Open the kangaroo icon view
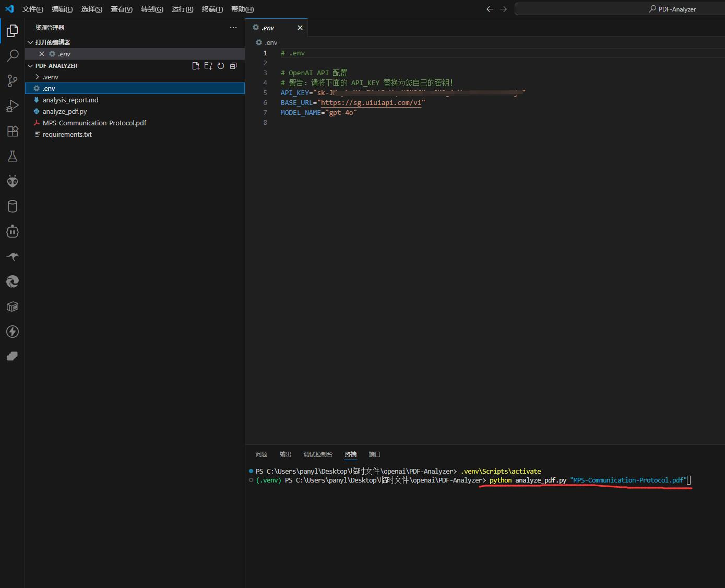The height and width of the screenshot is (588, 725). 13,256
